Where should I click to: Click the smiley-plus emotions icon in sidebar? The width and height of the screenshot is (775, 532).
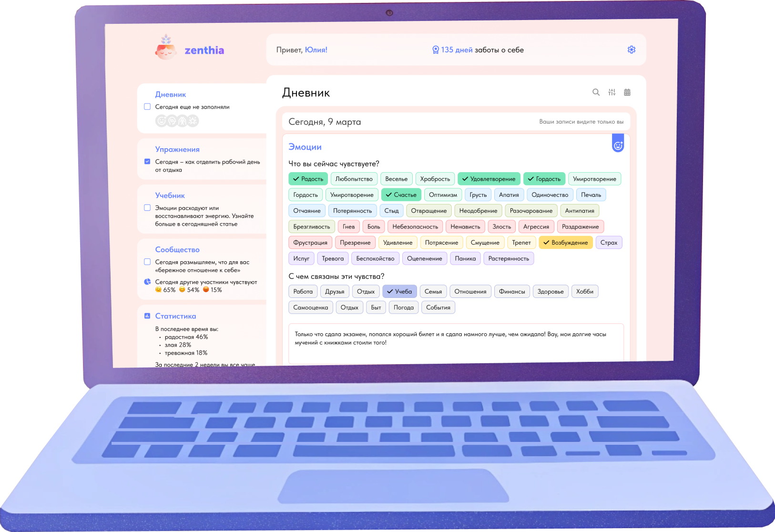(161, 121)
